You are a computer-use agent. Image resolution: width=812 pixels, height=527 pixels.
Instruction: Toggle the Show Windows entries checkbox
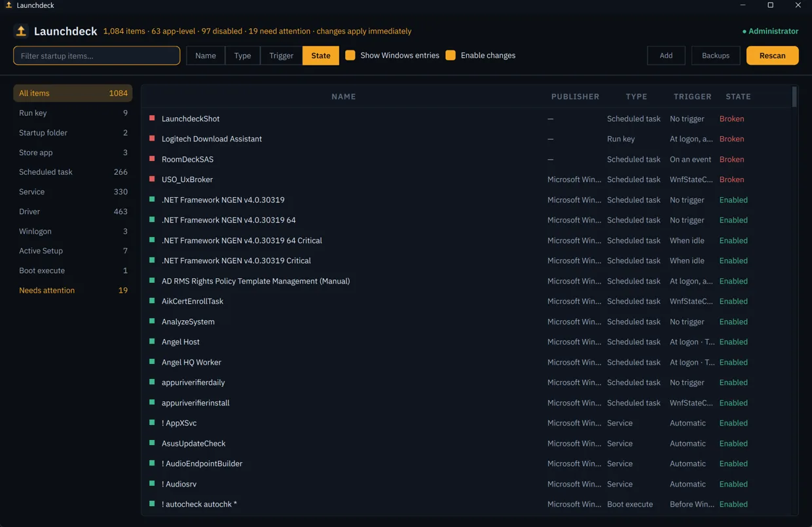pyautogui.click(x=350, y=56)
